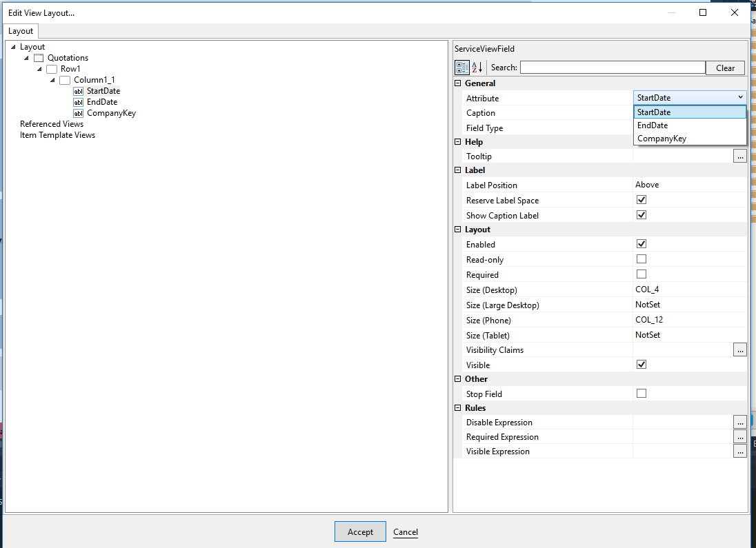The width and height of the screenshot is (756, 548).
Task: Click the Size (Large Desktop) NotSet value
Action: (648, 305)
